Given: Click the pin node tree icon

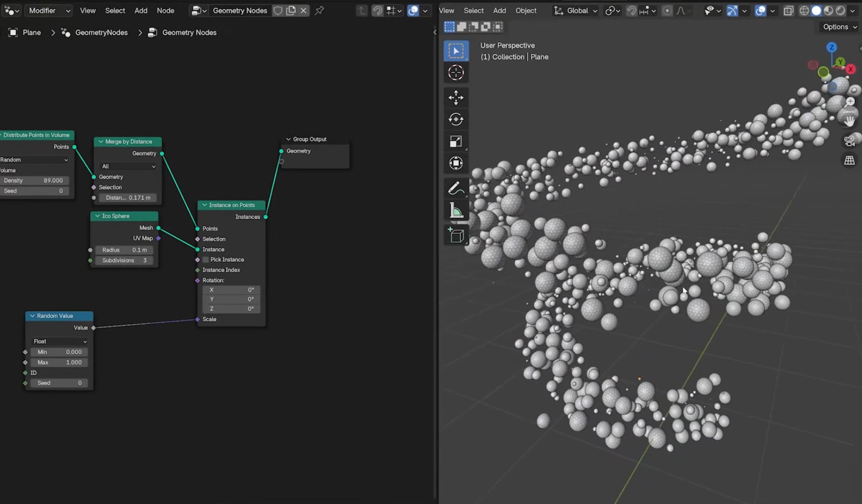Looking at the screenshot, I should (319, 11).
